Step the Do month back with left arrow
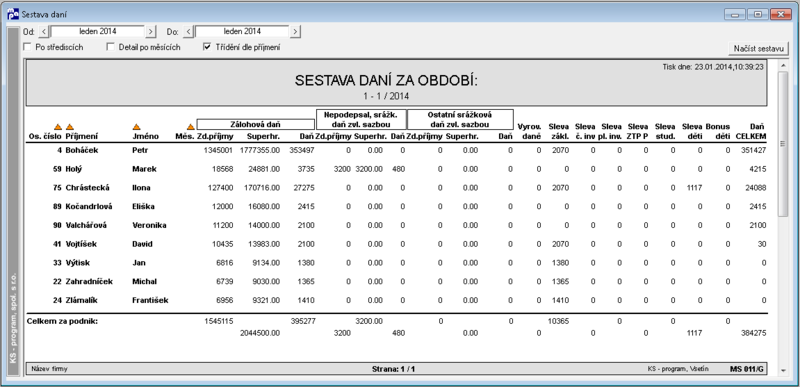Screen dimensions: 800x387 (x=188, y=32)
